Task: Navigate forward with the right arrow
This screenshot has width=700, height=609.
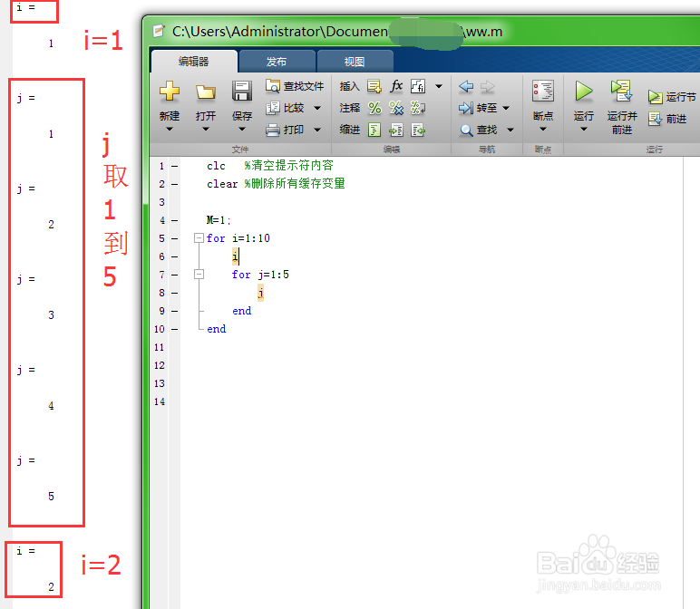Action: [x=488, y=86]
